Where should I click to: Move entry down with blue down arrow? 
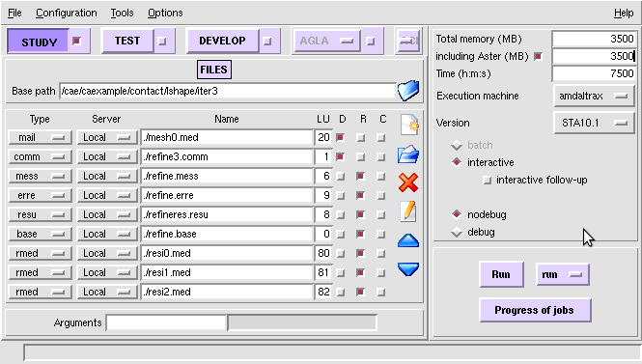click(x=408, y=269)
